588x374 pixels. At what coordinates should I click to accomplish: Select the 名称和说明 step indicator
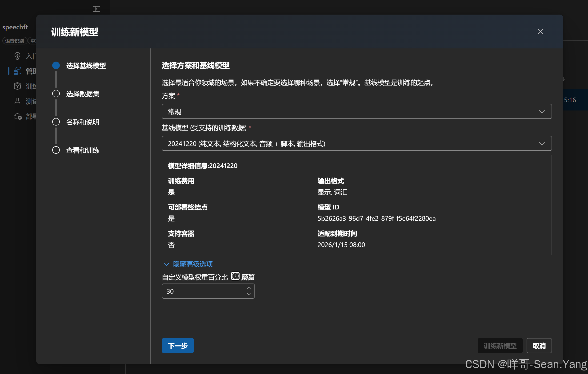point(56,122)
